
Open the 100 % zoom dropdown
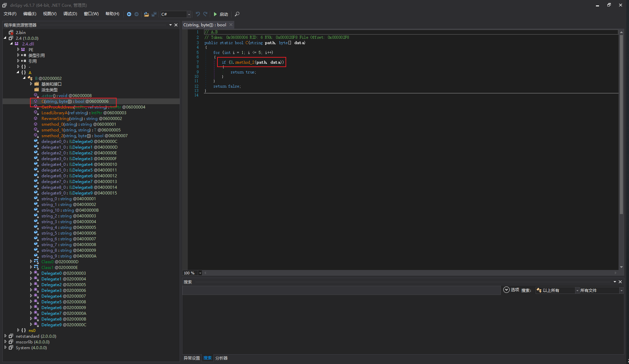(200, 273)
